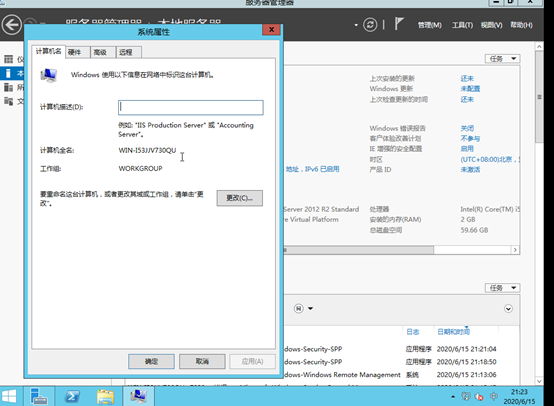Image resolution: width=554 pixels, height=406 pixels.
Task: Click the computer description input field
Action: pyautogui.click(x=191, y=107)
